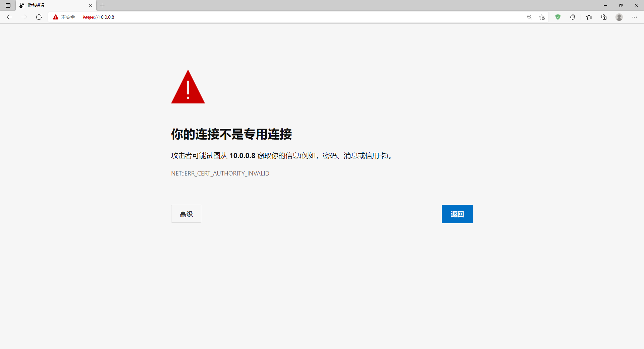Click the 不安全 security warning indicator
The height and width of the screenshot is (349, 644).
pyautogui.click(x=64, y=17)
